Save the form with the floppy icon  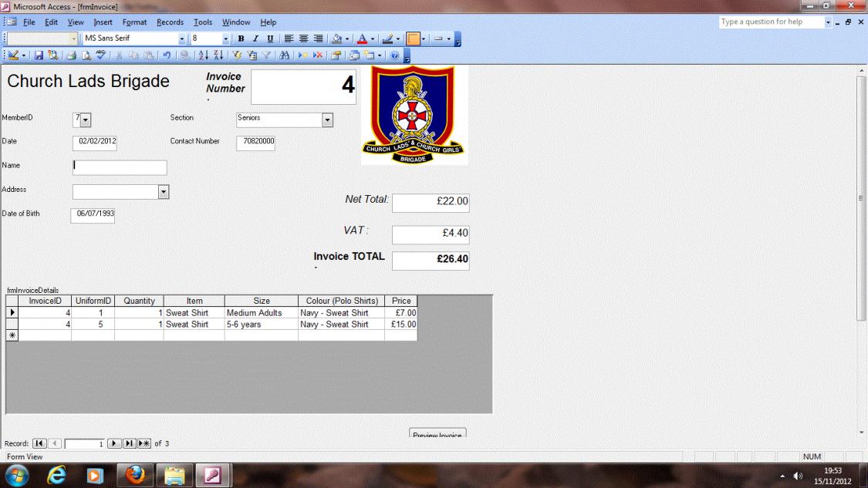39,56
